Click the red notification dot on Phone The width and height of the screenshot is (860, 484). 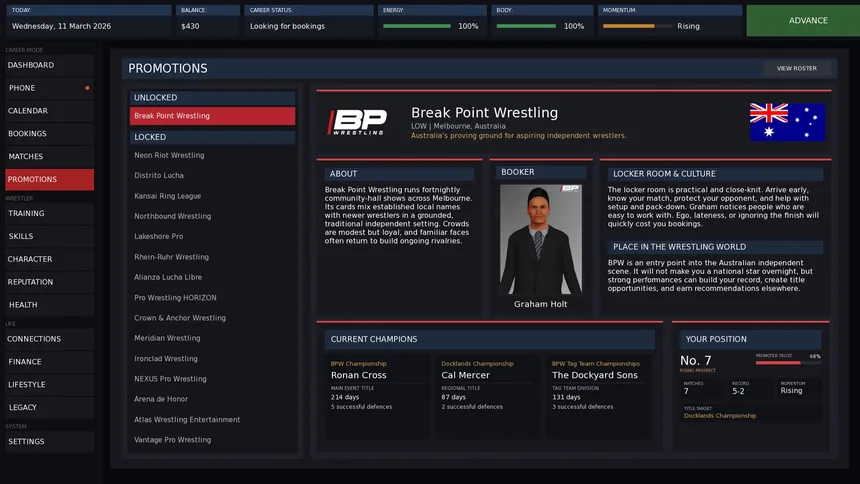pyautogui.click(x=87, y=88)
